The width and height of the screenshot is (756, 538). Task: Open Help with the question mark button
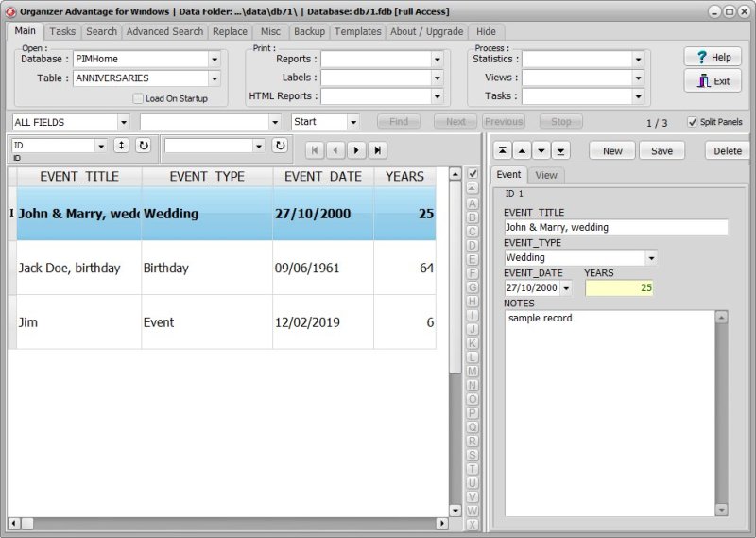point(713,57)
